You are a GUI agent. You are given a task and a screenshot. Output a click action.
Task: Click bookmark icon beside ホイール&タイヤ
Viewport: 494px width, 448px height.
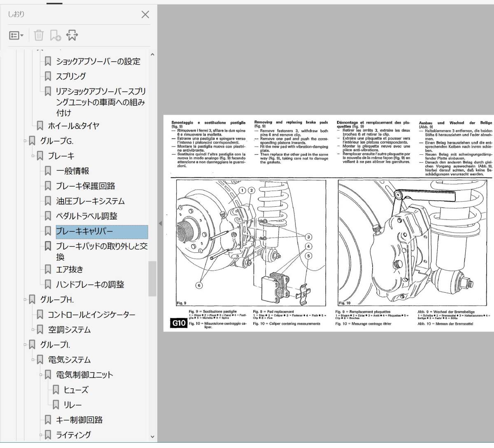(40, 126)
